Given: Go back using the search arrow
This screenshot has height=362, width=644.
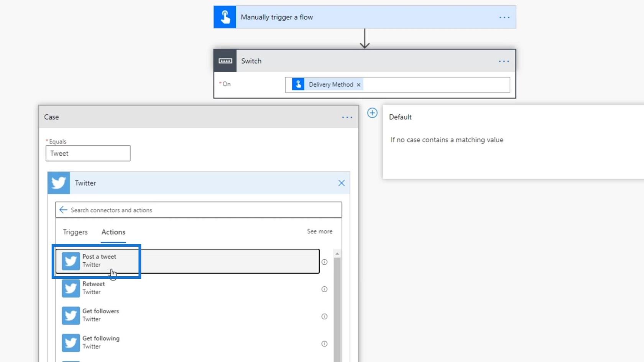Looking at the screenshot, I should (x=63, y=210).
